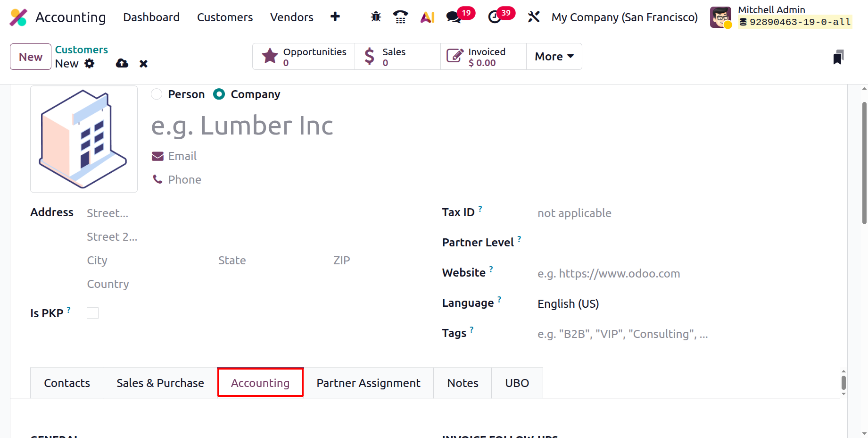Save record manually via cloud icon
Viewport: 868px width, 438px height.
(x=122, y=63)
